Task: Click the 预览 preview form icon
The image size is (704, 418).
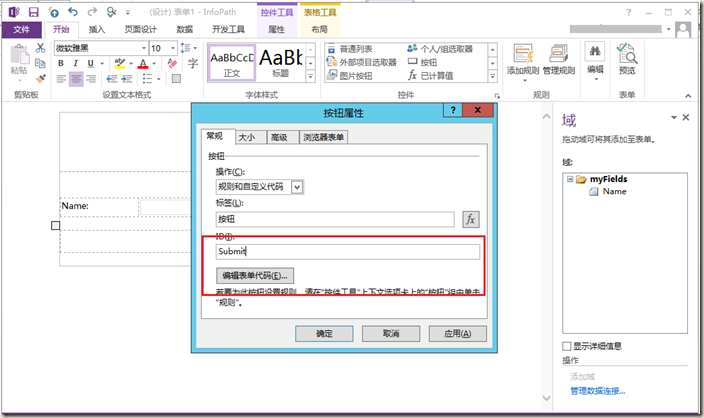Action: 627,59
